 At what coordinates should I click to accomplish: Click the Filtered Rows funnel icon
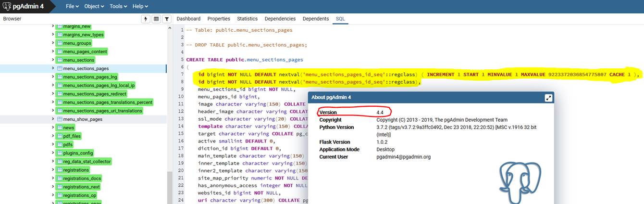pyautogui.click(x=167, y=19)
